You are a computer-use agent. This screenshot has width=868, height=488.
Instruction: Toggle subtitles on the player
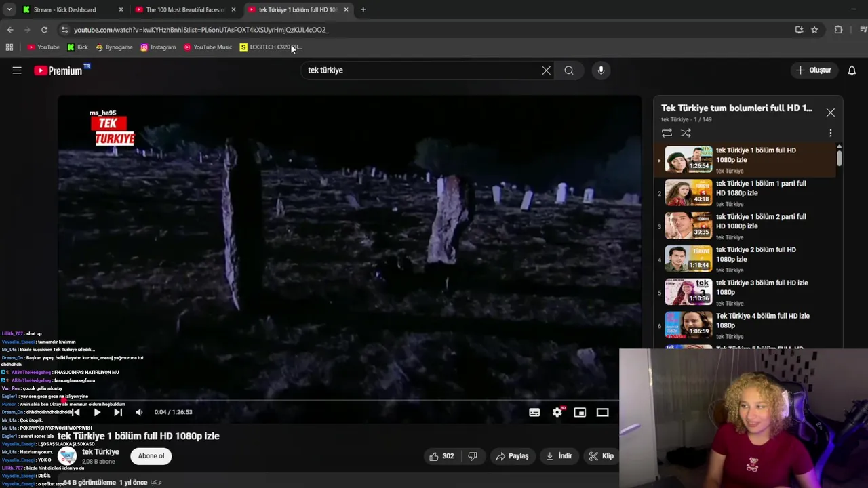(x=534, y=412)
